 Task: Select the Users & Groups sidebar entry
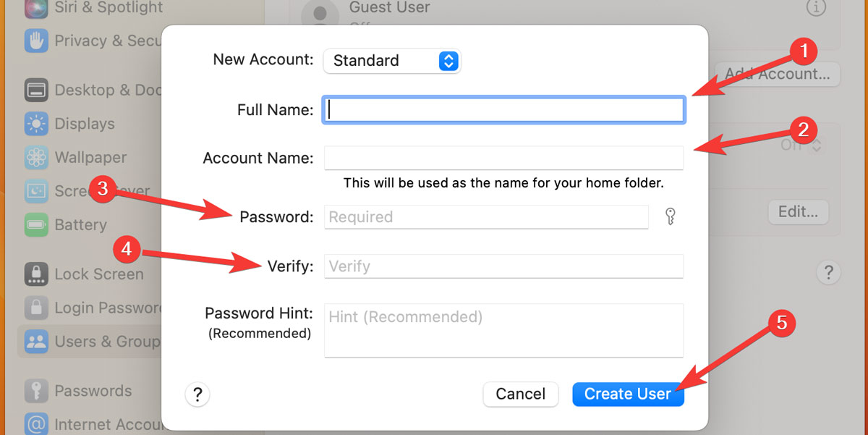[x=36, y=341]
